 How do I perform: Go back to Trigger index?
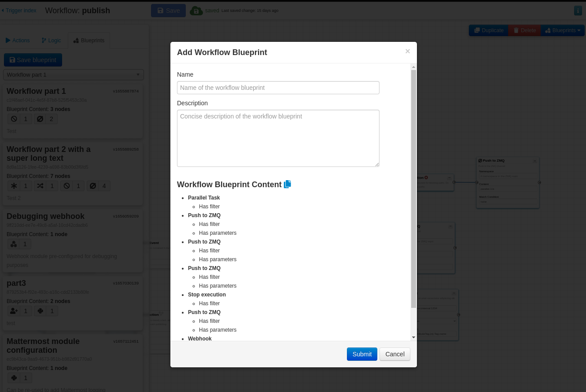18,11
